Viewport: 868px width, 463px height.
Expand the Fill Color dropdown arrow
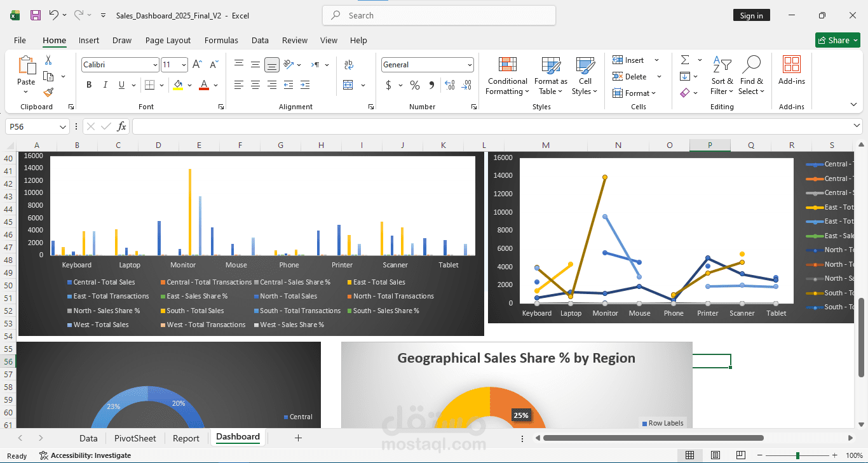[189, 85]
